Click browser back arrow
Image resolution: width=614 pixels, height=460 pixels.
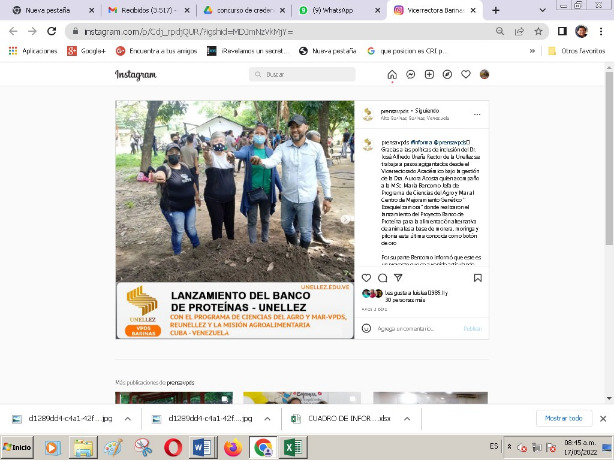(x=13, y=31)
